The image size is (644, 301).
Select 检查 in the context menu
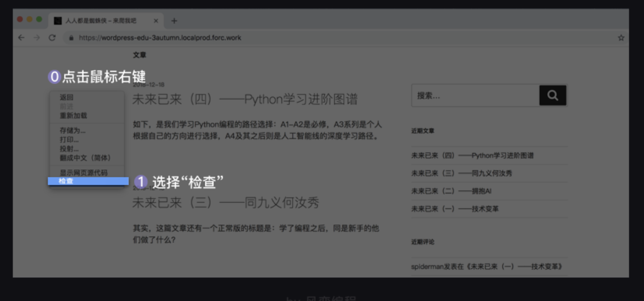point(88,181)
